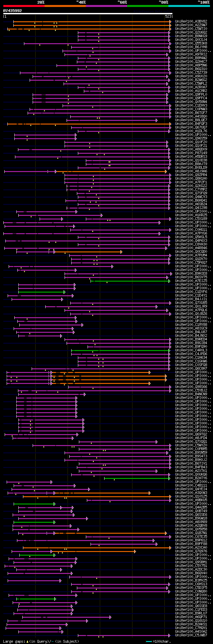Select UniRef100_Q05858 label
The image size is (213, 644).
(x=191, y=529)
